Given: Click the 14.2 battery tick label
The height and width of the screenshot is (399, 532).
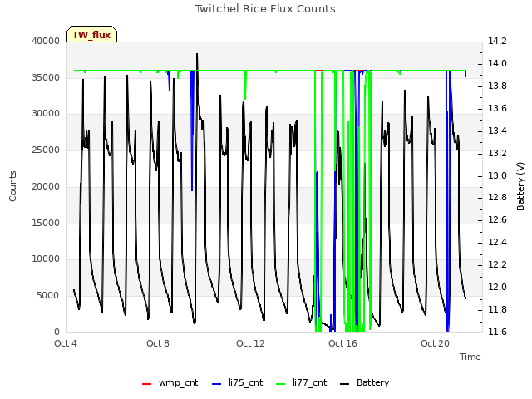Looking at the screenshot, I should [x=497, y=41].
